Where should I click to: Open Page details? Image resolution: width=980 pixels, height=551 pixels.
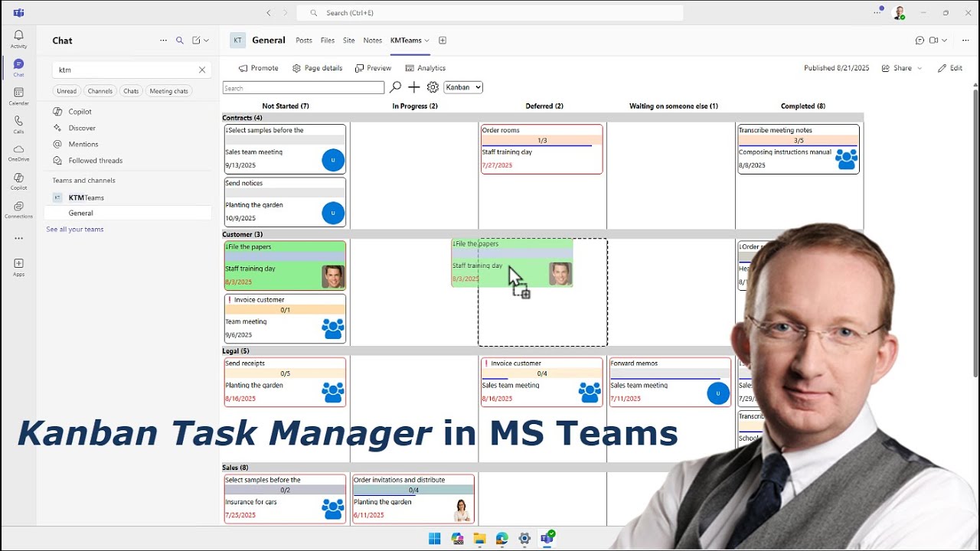tap(317, 68)
